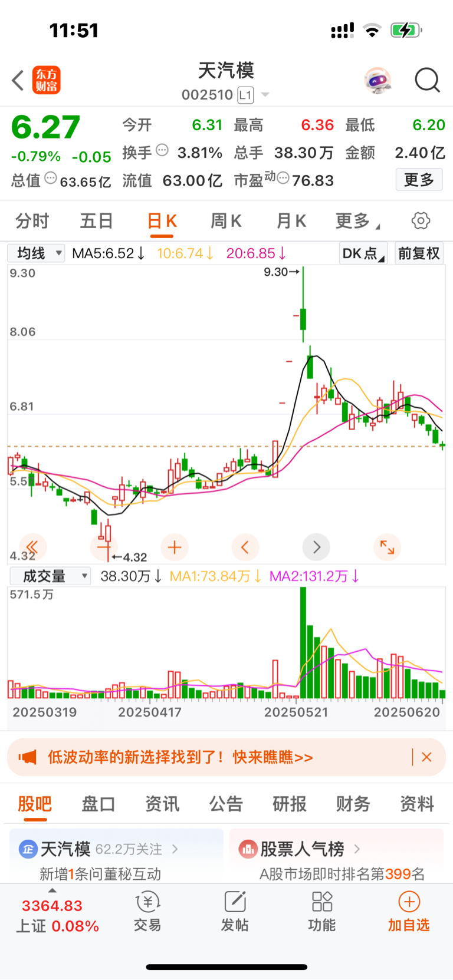This screenshot has height=980, width=453.
Task: Open the 均线 indicator dropdown
Action: (x=35, y=253)
